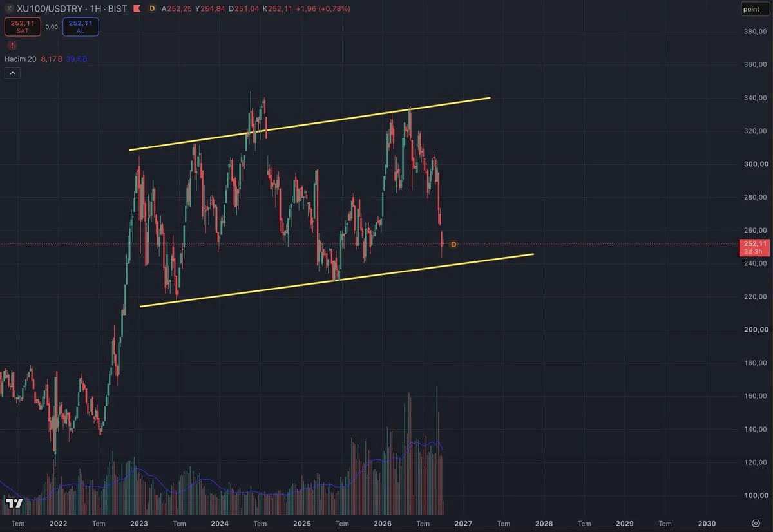Select the Hacim 20 indicator label

coord(21,59)
